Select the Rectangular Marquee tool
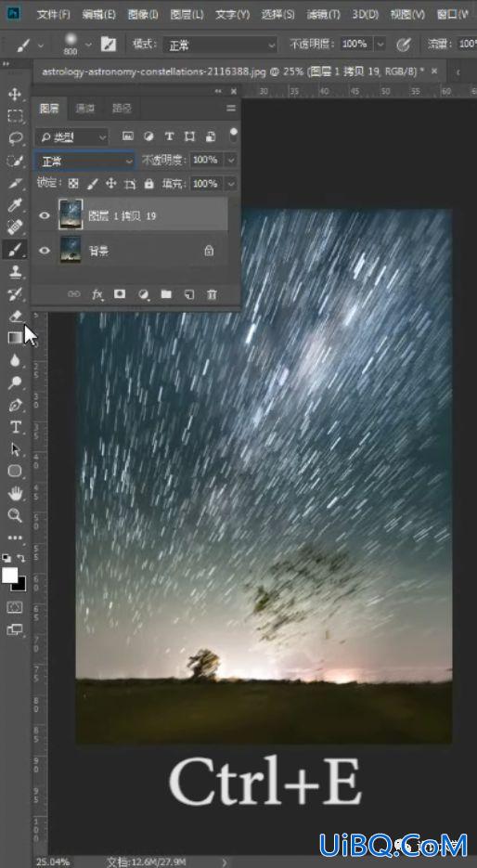Screen dimensions: 477x868 point(15,116)
